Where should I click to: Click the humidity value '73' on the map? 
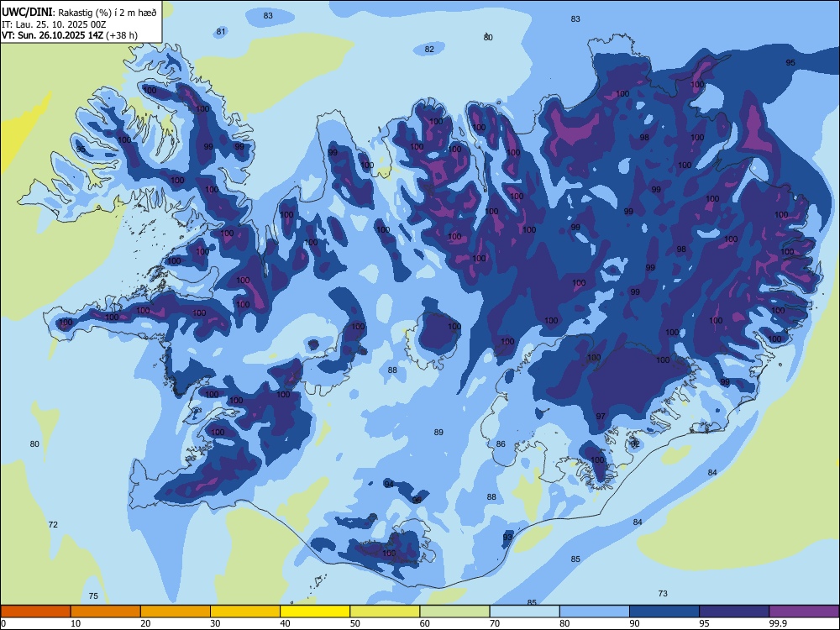click(x=663, y=593)
